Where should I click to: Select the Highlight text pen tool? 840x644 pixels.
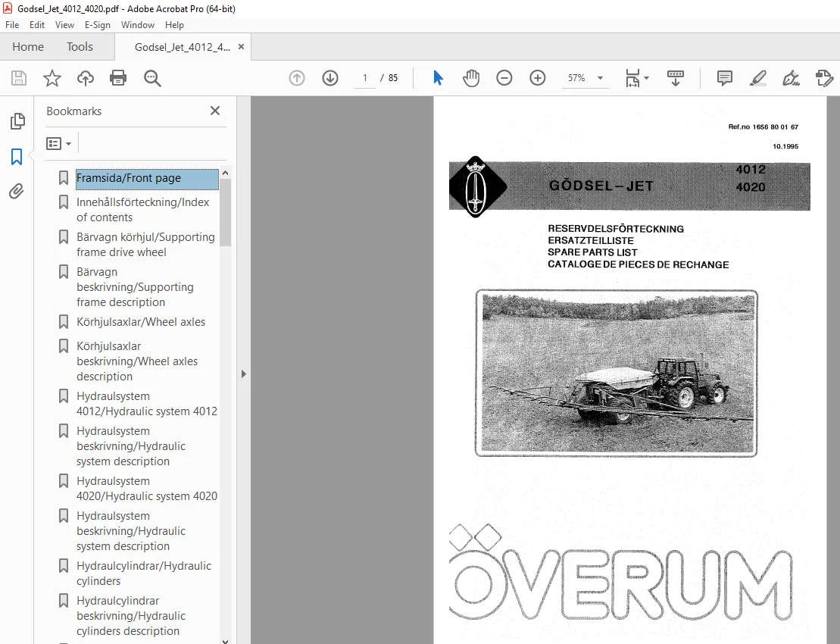coord(757,78)
